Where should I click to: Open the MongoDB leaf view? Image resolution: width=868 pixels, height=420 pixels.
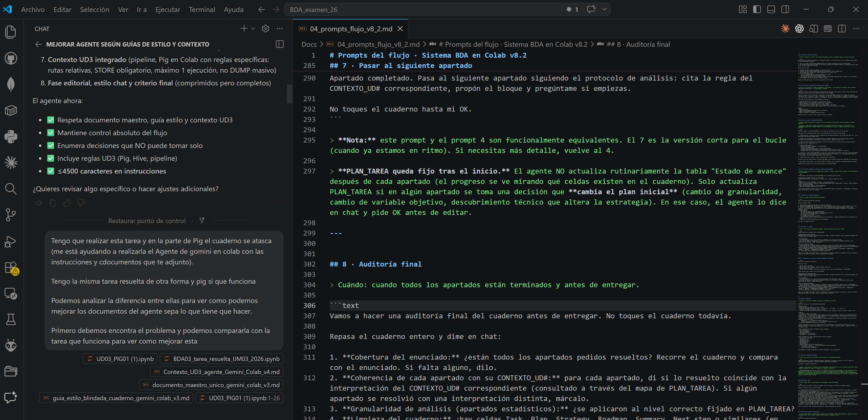coord(11,84)
